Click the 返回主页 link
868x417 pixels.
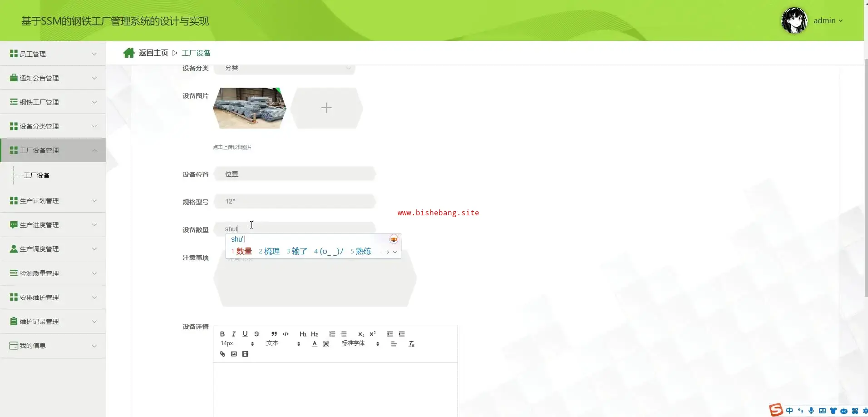click(153, 53)
